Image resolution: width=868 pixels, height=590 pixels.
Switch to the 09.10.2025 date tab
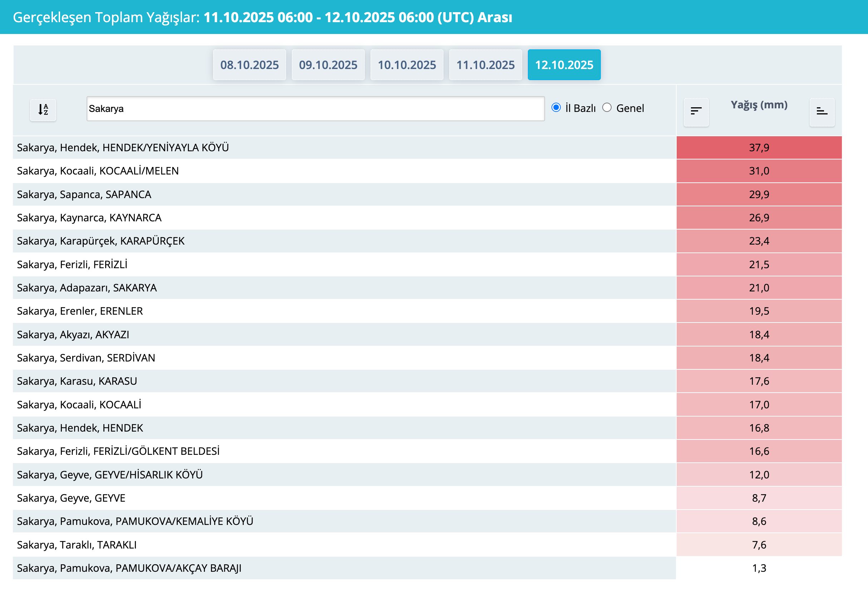328,65
